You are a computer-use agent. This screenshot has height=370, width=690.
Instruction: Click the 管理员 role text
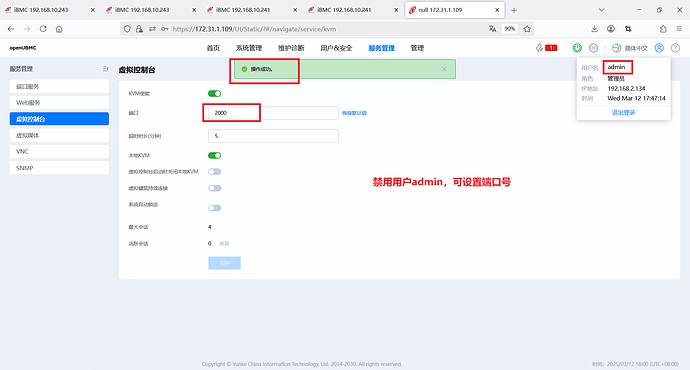coord(616,79)
